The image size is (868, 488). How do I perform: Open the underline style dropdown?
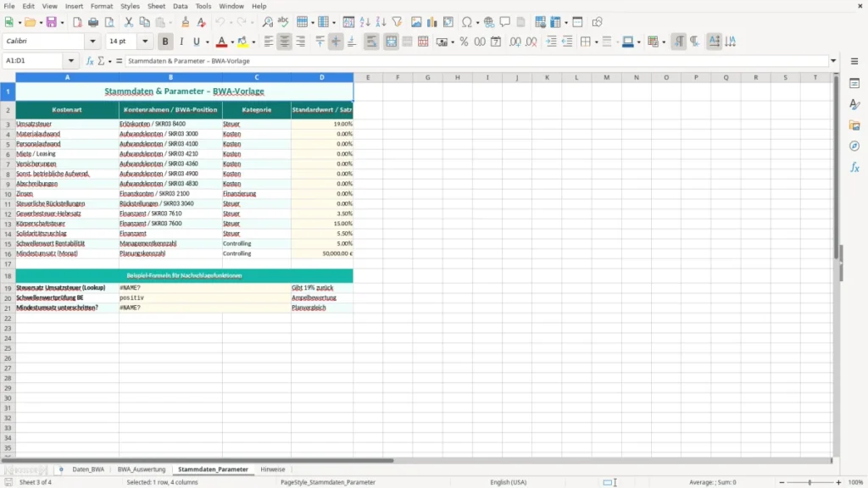[208, 42]
